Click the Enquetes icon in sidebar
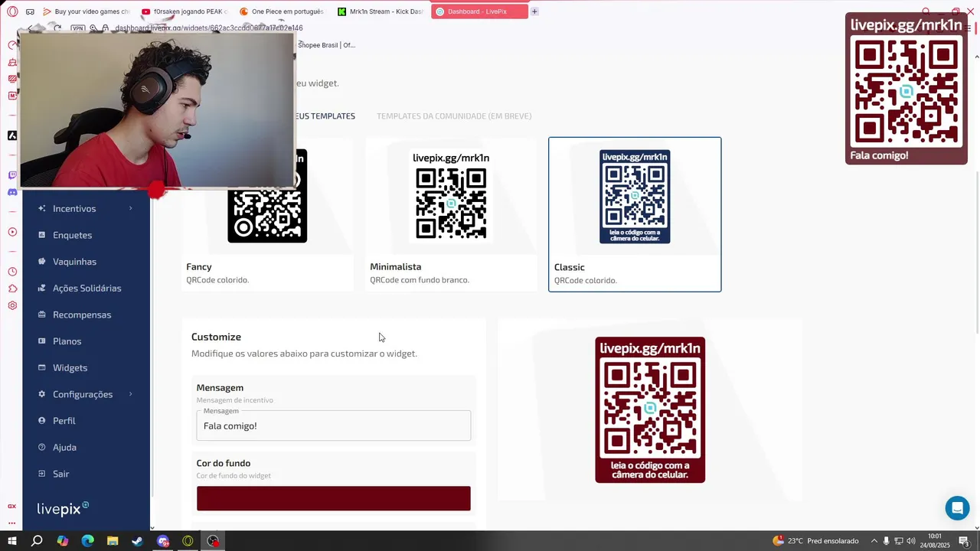Image resolution: width=980 pixels, height=551 pixels. pyautogui.click(x=41, y=235)
